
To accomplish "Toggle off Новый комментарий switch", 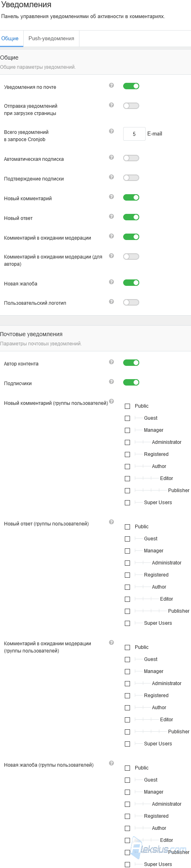I will point(131,197).
